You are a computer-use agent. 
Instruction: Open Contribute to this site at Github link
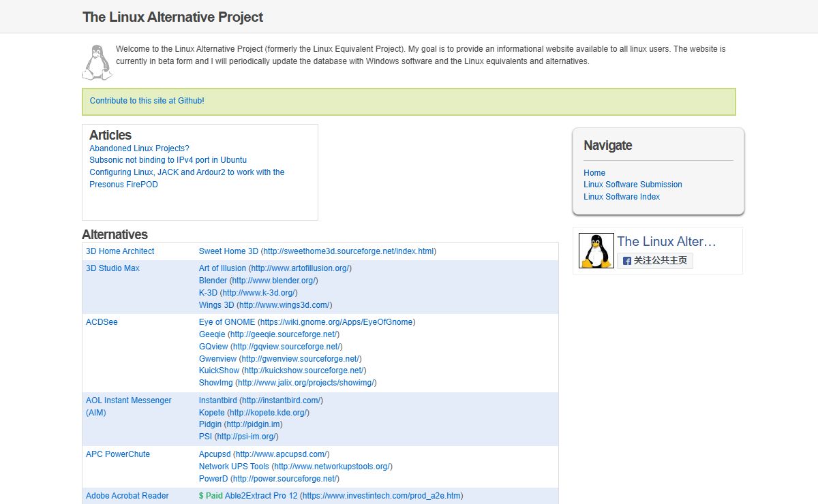click(x=147, y=101)
